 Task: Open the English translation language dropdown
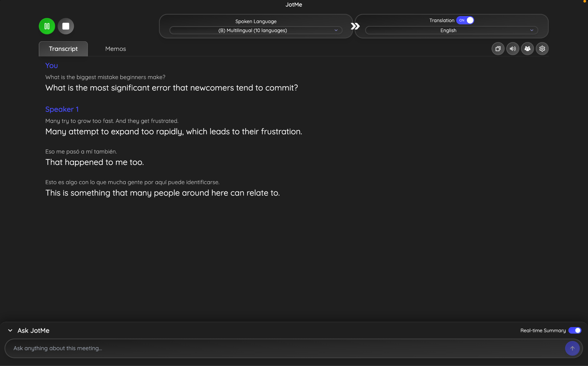(451, 30)
